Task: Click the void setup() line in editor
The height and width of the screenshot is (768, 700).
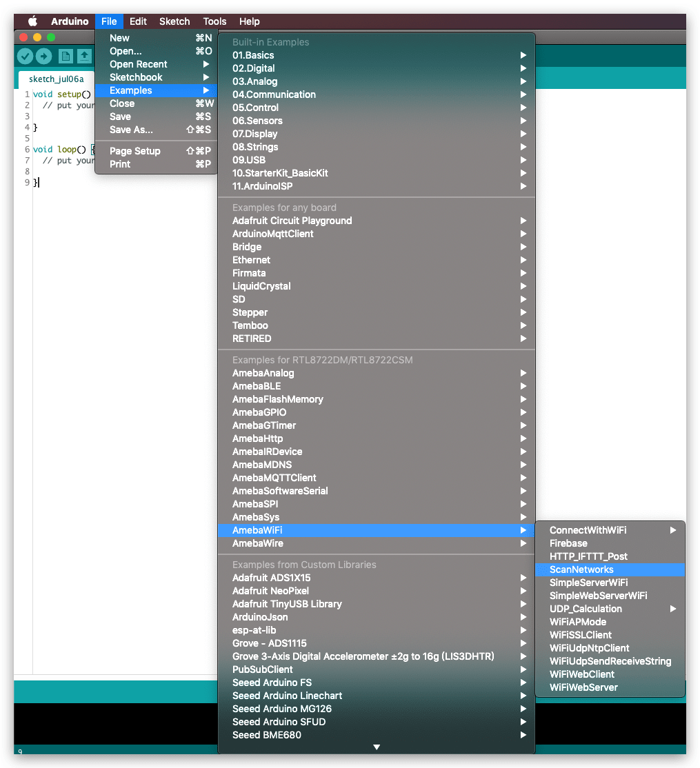Action: tap(61, 94)
